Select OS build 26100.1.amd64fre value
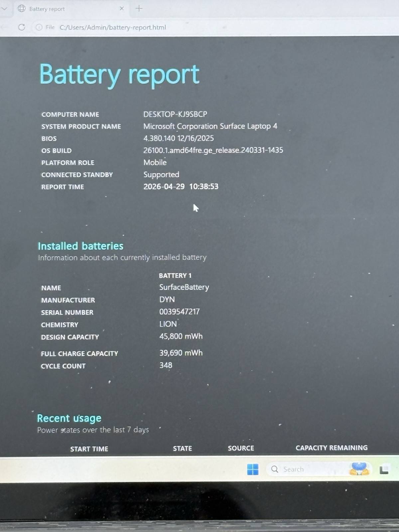This screenshot has height=532, width=399. tap(213, 150)
